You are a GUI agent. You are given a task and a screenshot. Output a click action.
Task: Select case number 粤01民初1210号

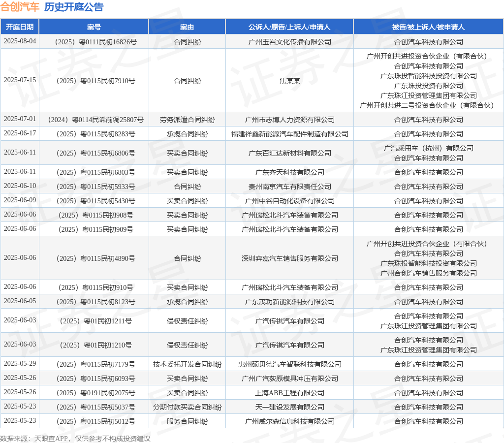(95, 345)
